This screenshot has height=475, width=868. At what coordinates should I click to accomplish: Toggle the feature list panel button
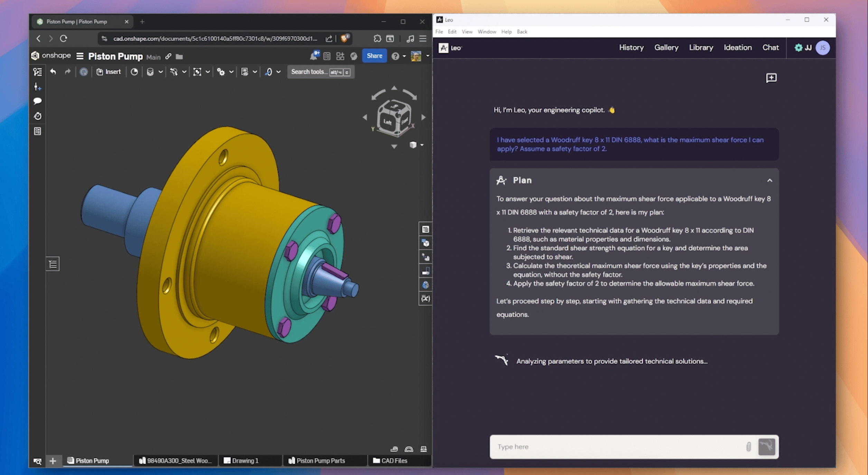(x=53, y=264)
